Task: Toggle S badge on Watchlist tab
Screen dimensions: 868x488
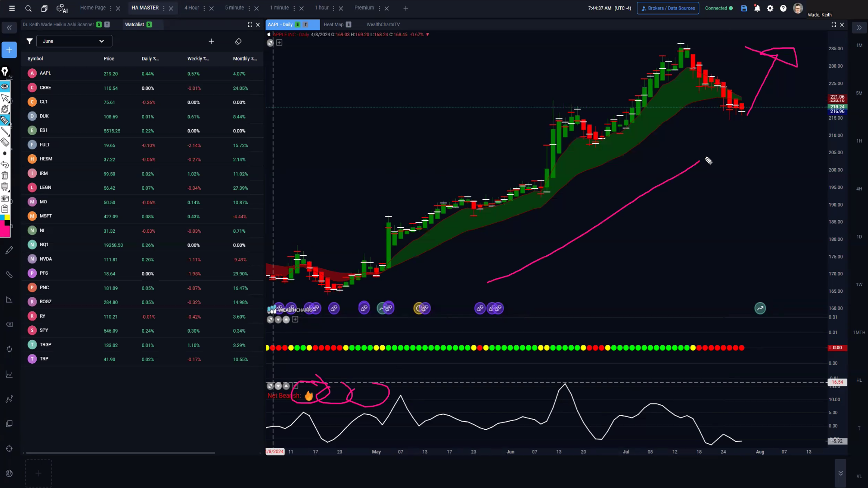Action: [x=149, y=24]
